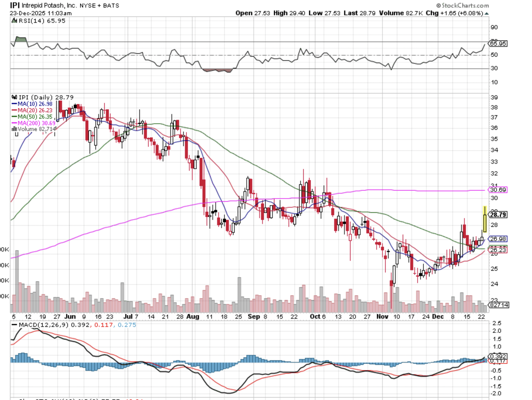Click the RSI(14) legend line icon

14,21
